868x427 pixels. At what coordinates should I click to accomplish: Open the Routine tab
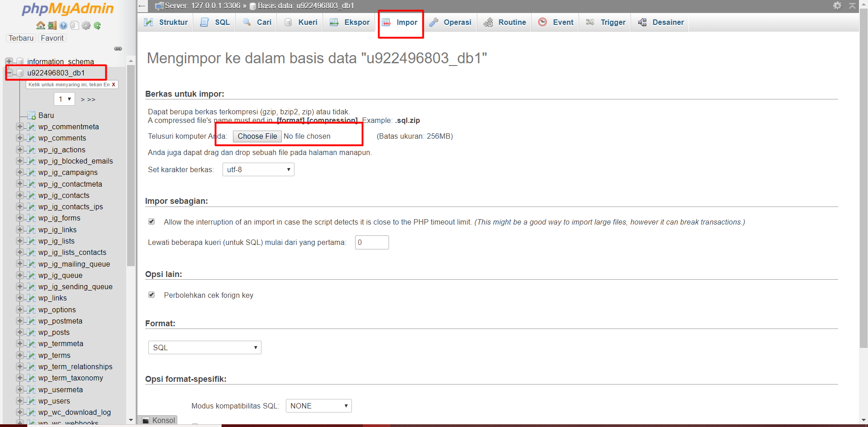click(504, 22)
